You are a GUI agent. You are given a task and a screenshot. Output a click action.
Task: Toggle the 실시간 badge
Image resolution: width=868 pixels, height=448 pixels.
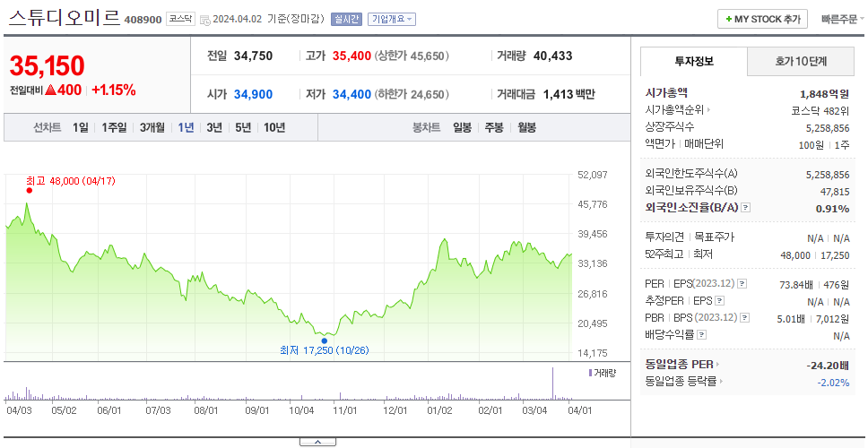tap(346, 20)
